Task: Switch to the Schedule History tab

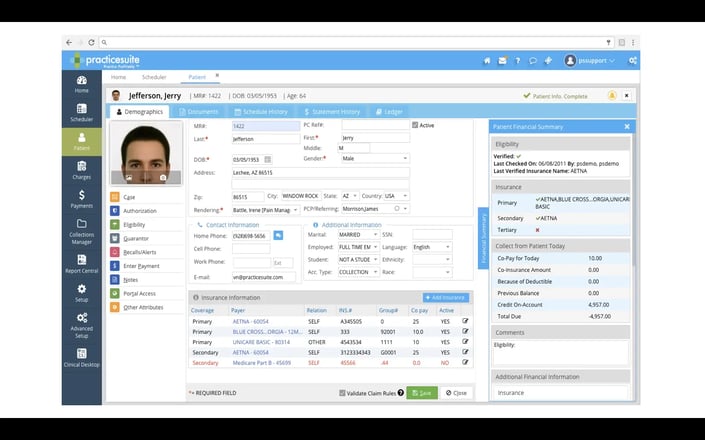Action: pyautogui.click(x=261, y=112)
